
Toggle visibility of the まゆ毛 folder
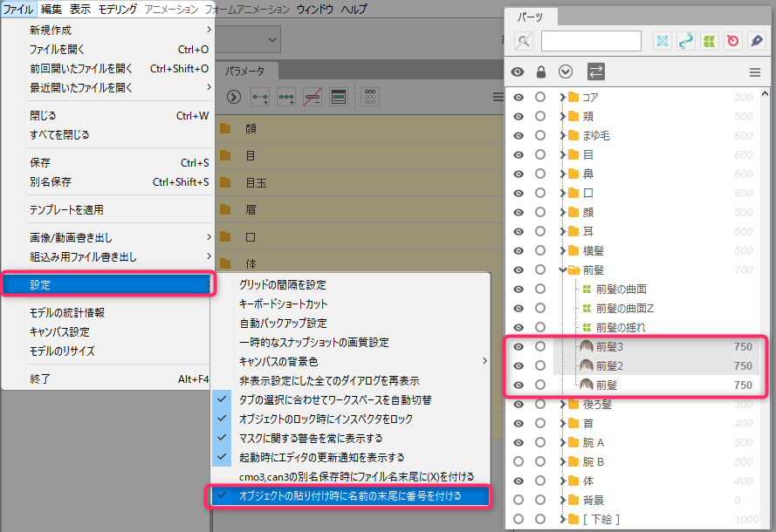click(x=518, y=135)
